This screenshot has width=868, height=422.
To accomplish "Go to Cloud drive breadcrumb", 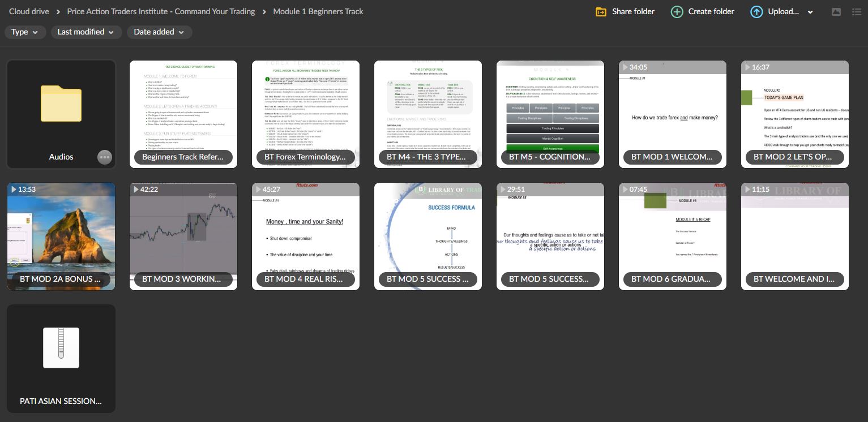I will (x=29, y=11).
